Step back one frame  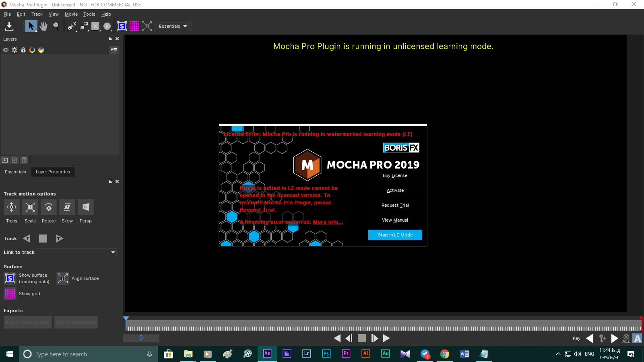coord(349,338)
